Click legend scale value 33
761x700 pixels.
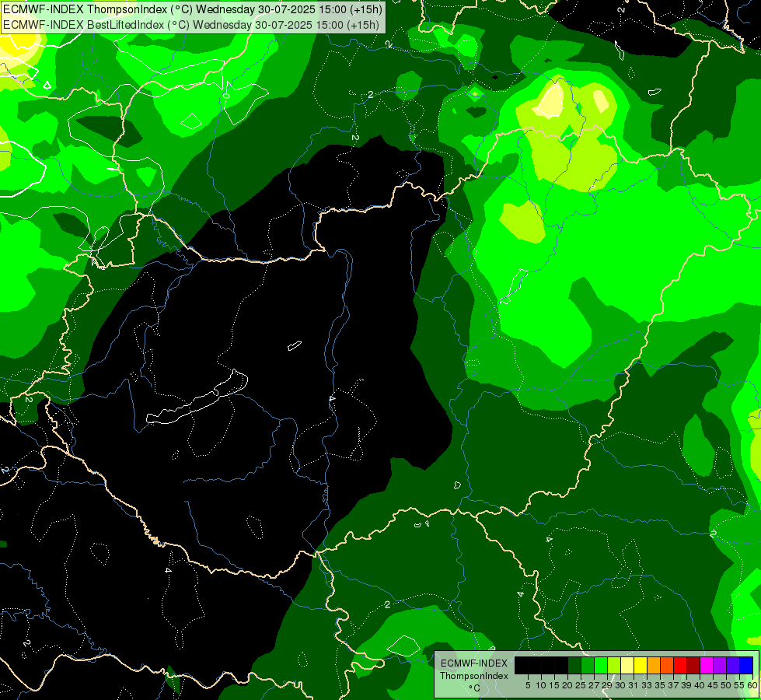click(647, 685)
